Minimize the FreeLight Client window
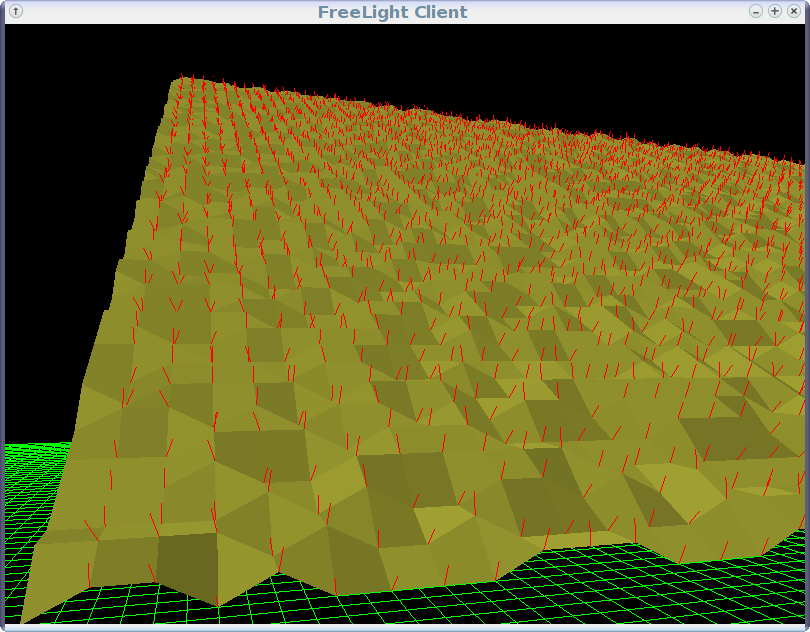Image resolution: width=810 pixels, height=632 pixels. (756, 11)
